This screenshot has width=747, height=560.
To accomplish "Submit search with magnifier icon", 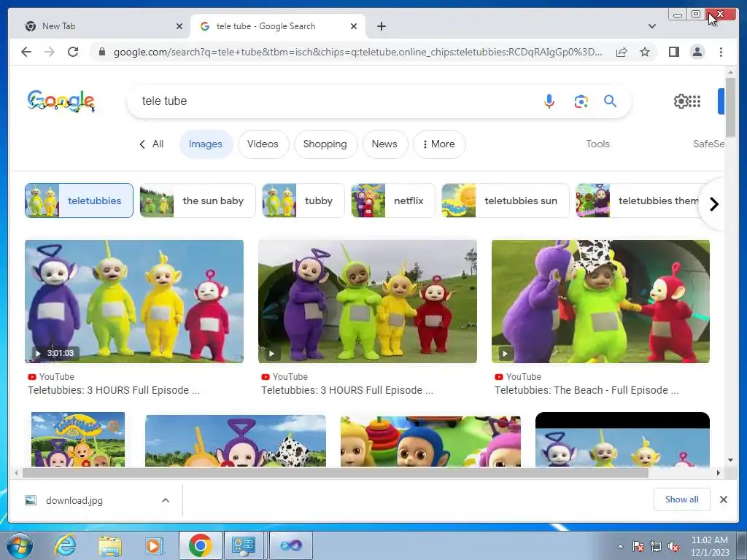I will (x=611, y=101).
